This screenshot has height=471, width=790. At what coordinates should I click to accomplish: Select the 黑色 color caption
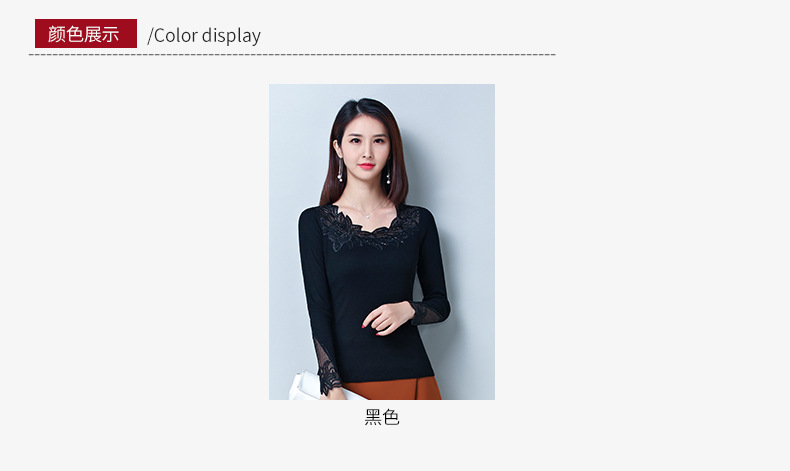[382, 418]
